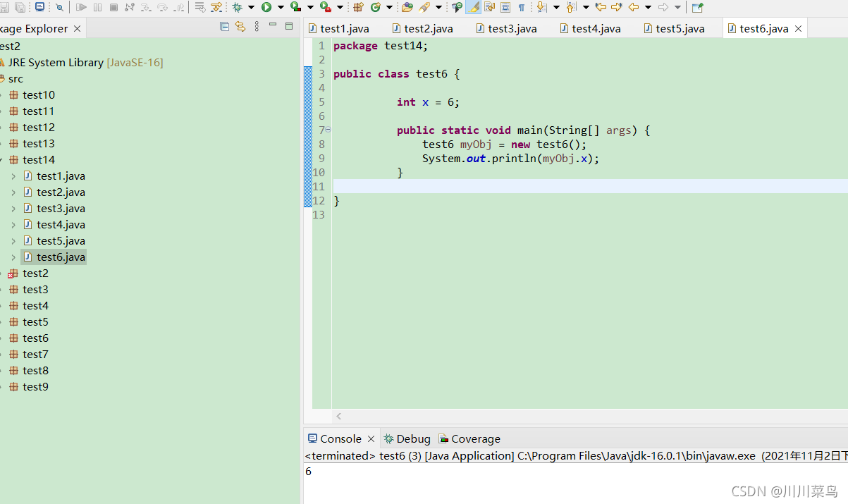The height and width of the screenshot is (504, 848).
Task: Open the Coverage view tab
Action: 469,438
